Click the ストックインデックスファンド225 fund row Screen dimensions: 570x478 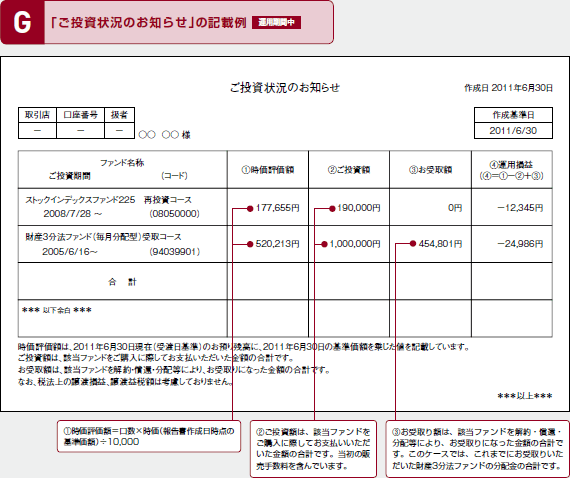point(285,207)
